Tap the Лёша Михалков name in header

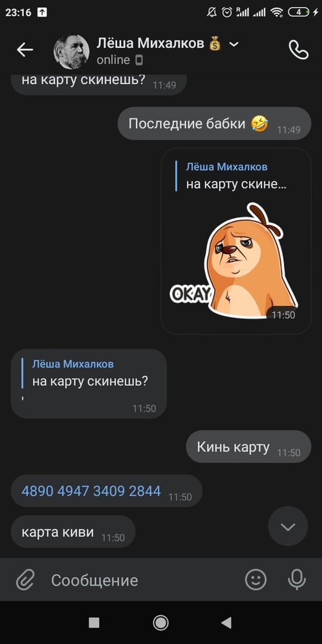[150, 43]
